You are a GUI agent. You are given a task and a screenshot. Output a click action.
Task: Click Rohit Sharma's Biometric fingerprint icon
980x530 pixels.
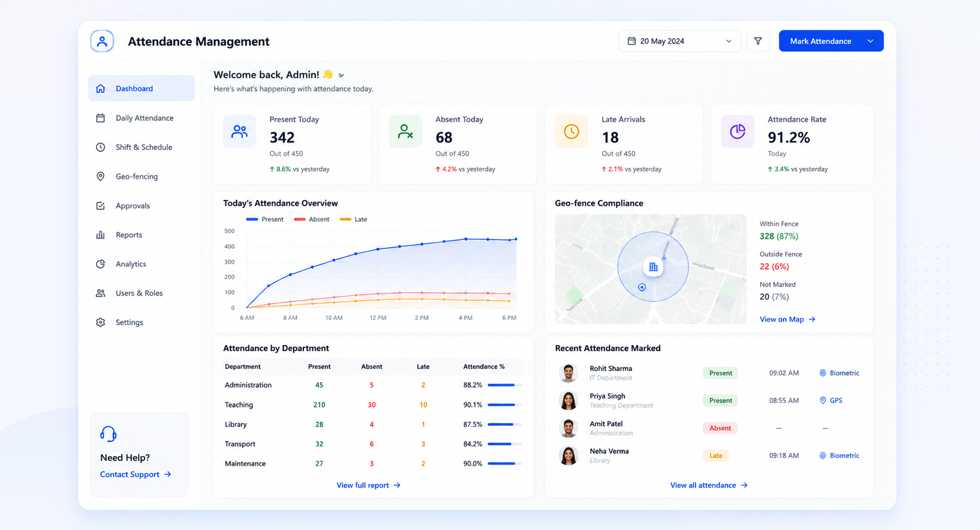tap(823, 373)
